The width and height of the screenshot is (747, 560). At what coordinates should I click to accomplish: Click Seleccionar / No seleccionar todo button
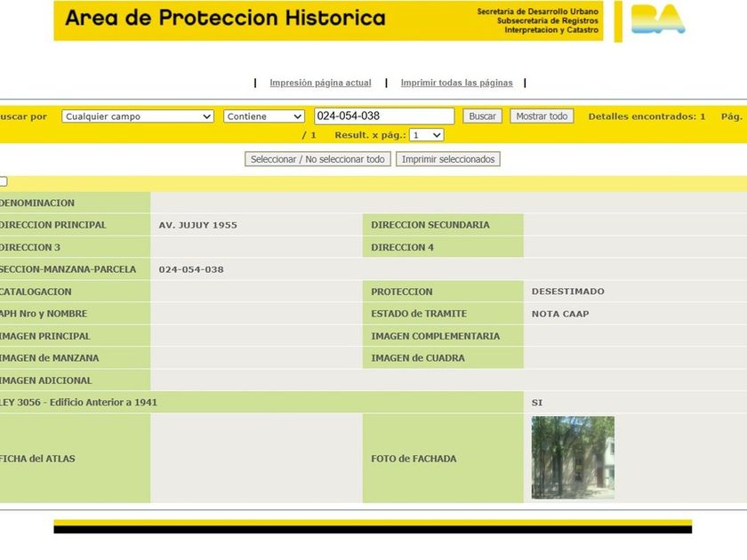[x=317, y=159]
